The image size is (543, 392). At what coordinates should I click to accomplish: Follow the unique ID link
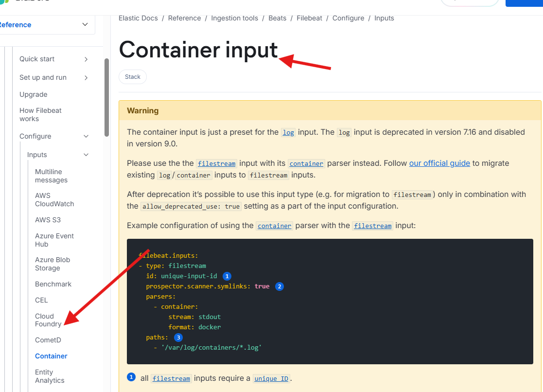(x=271, y=378)
